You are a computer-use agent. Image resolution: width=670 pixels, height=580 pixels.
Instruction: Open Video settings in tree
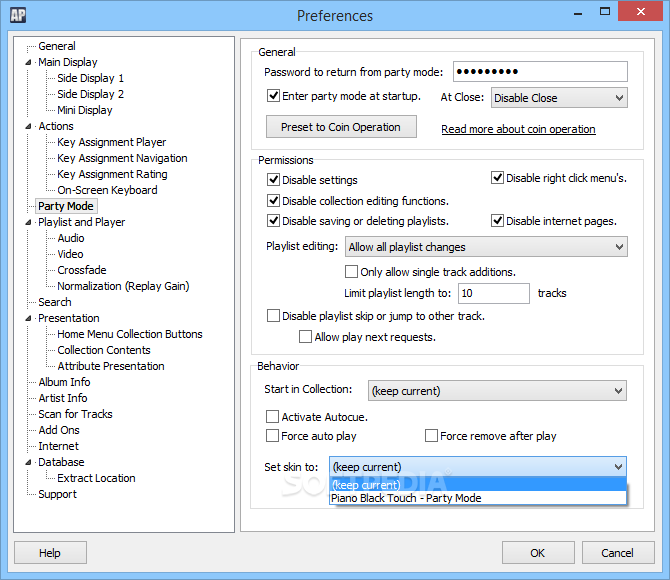pos(71,254)
